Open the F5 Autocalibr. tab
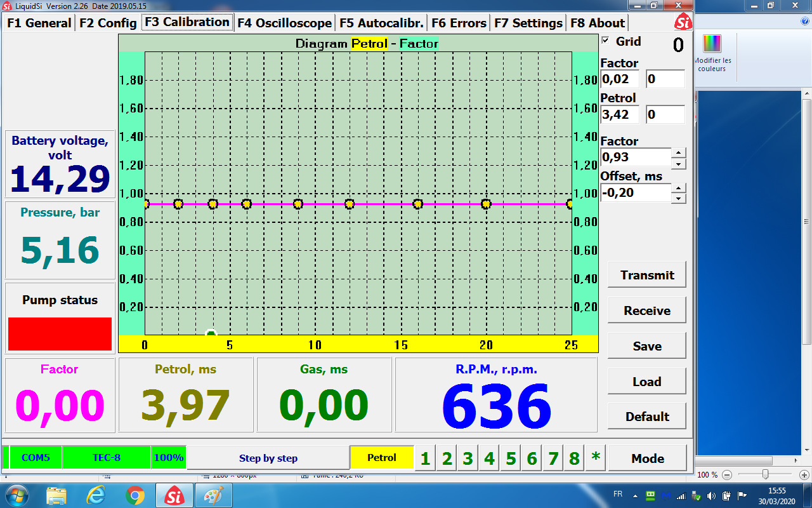The width and height of the screenshot is (812, 508). tap(381, 23)
